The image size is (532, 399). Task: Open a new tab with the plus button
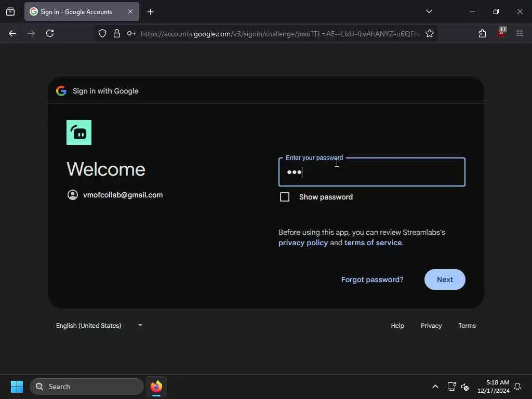150,12
